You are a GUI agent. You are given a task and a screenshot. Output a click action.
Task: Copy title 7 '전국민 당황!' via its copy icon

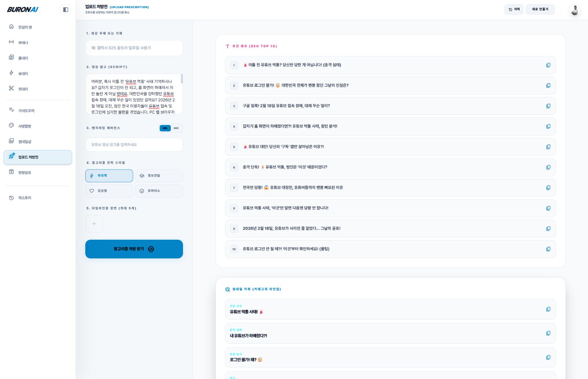pyautogui.click(x=548, y=187)
